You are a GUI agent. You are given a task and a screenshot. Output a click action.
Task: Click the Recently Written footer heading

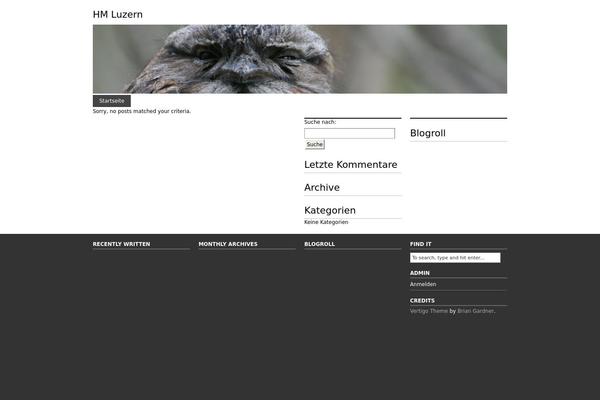(x=121, y=244)
